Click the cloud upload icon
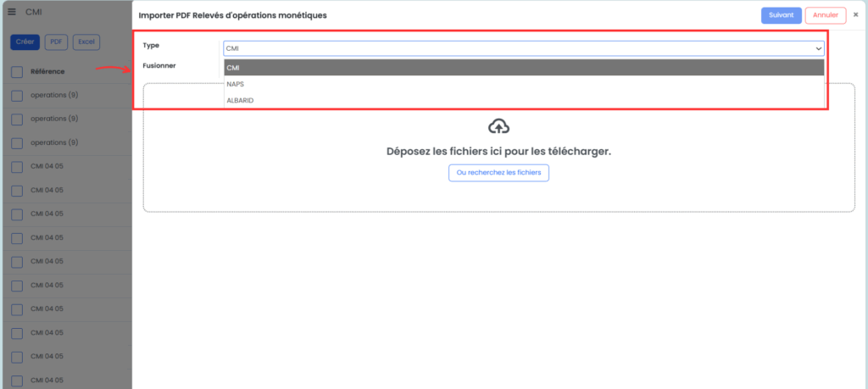The image size is (868, 389). pyautogui.click(x=498, y=127)
